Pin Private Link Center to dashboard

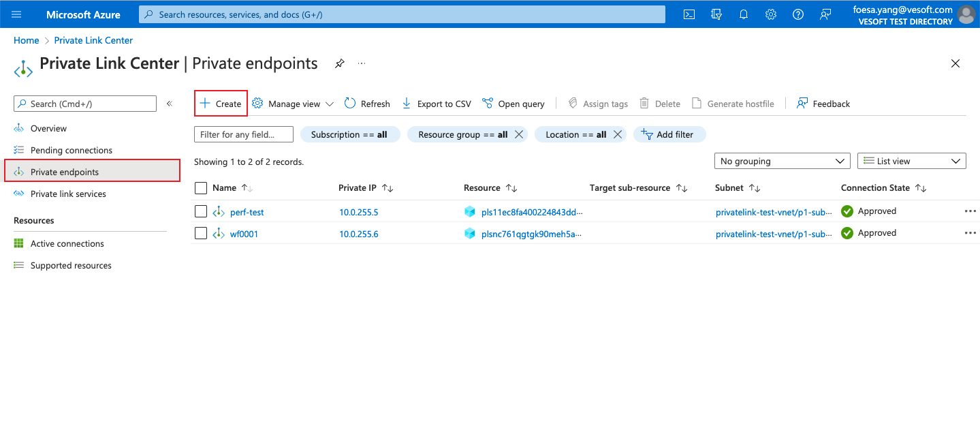pyautogui.click(x=339, y=63)
